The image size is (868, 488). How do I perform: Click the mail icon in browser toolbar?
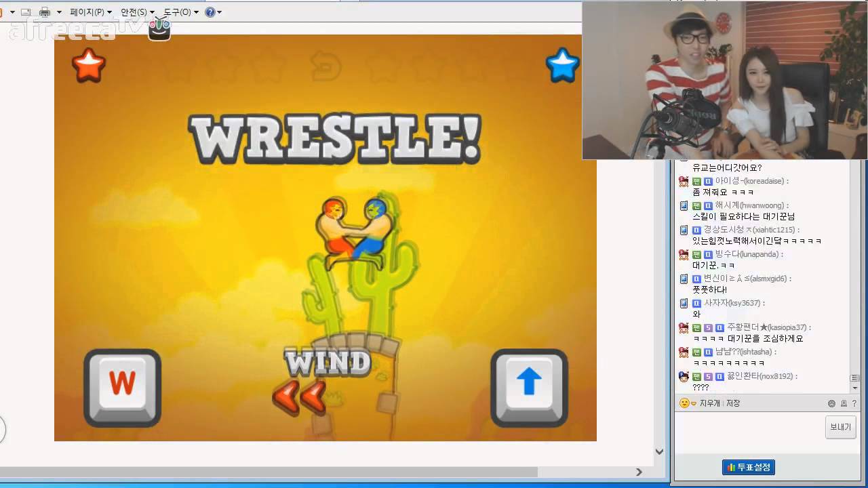pyautogui.click(x=25, y=12)
